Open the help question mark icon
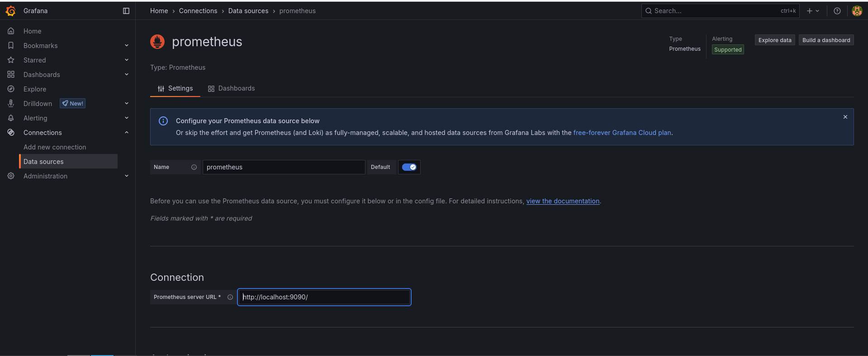 [x=837, y=11]
